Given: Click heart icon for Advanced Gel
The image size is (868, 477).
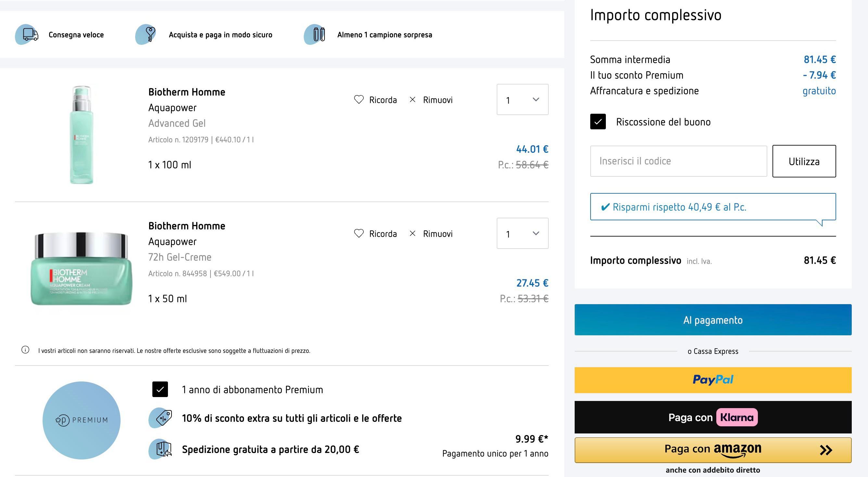Looking at the screenshot, I should coord(359,99).
